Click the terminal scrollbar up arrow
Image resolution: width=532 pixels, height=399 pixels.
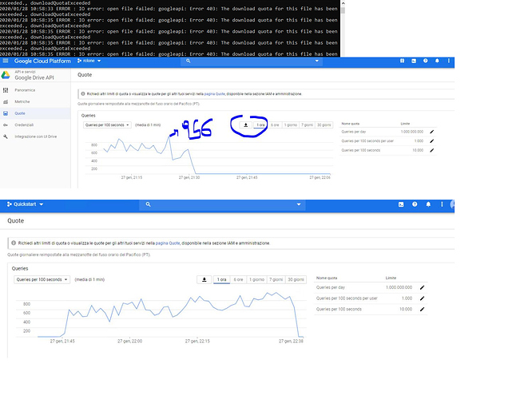(343, 2)
